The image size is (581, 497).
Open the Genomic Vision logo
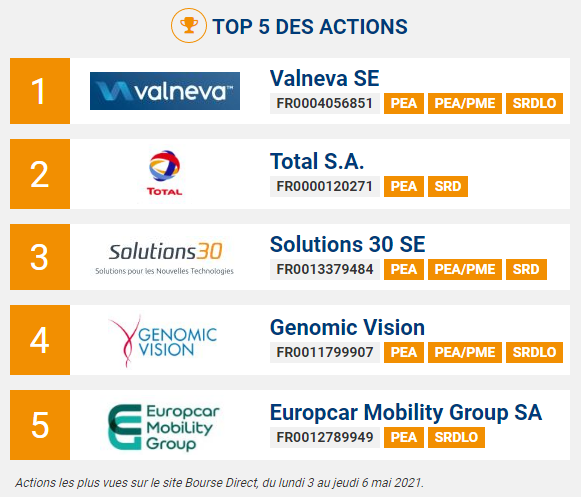point(163,341)
